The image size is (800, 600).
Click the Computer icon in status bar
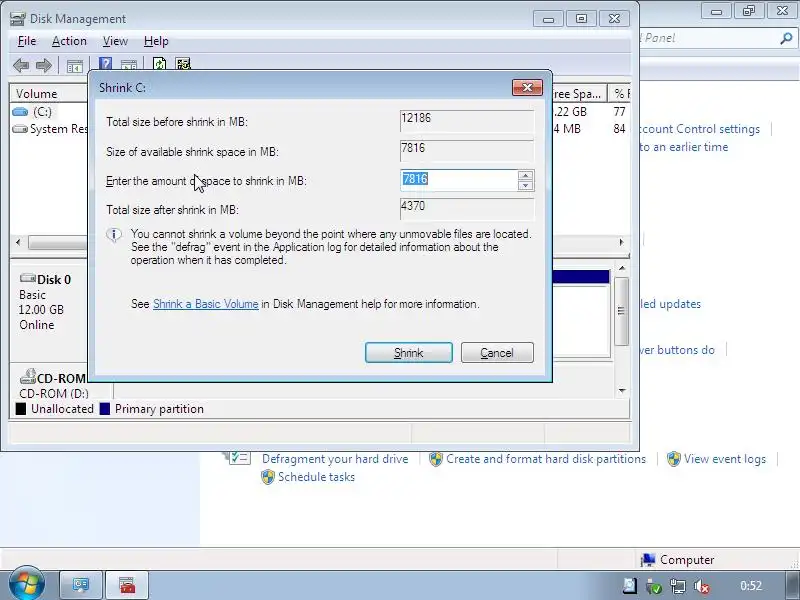648,560
